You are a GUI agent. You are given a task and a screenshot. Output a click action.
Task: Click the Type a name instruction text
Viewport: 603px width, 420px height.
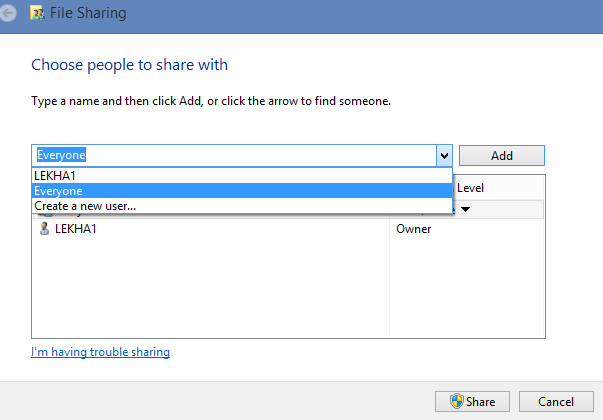click(211, 101)
